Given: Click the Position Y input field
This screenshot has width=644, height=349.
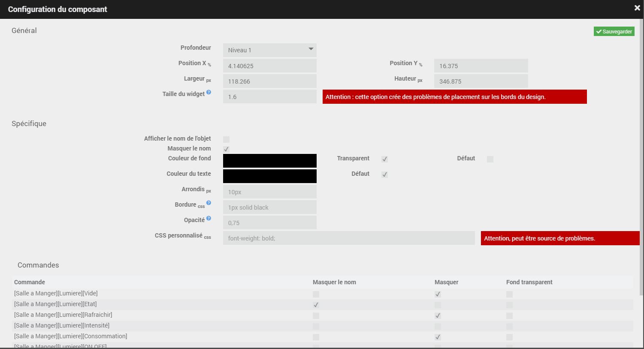Looking at the screenshot, I should coord(481,66).
